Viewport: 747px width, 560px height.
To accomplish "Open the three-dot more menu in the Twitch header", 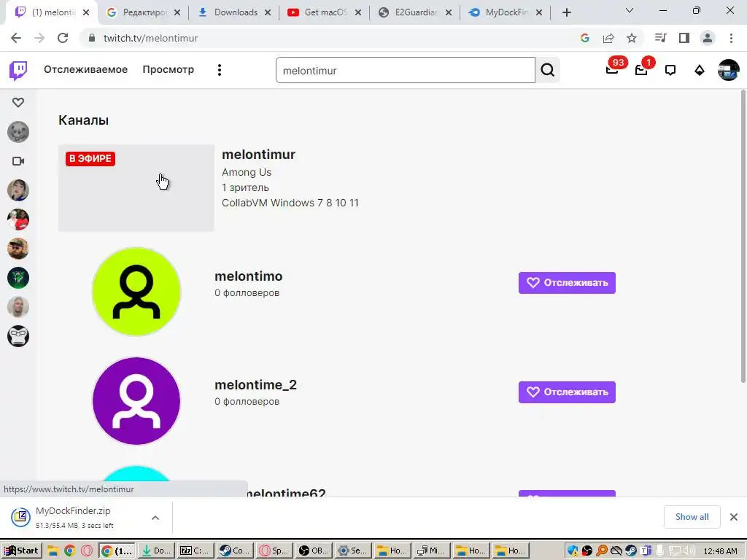I will 219,70.
